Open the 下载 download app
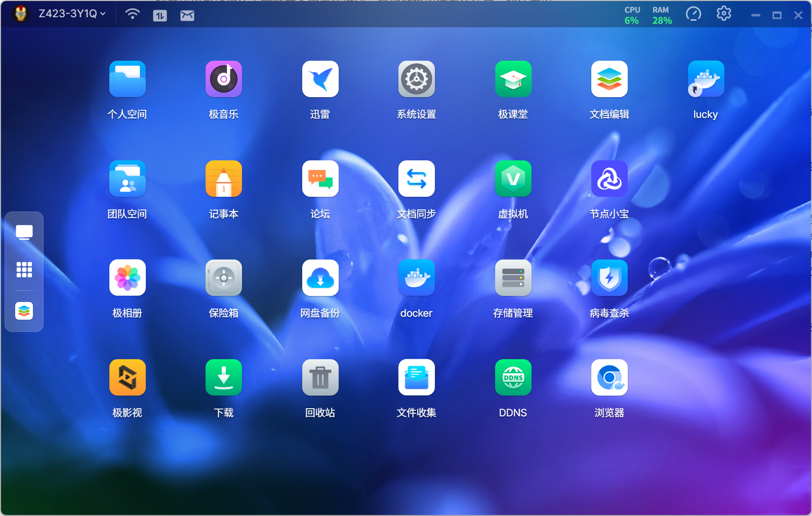This screenshot has width=812, height=516. (224, 377)
